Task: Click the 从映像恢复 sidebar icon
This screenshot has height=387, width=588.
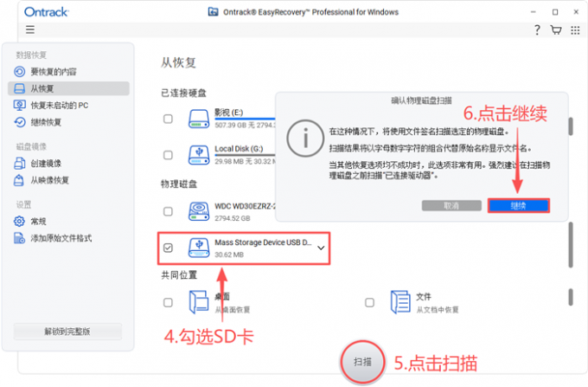Action: [19, 180]
